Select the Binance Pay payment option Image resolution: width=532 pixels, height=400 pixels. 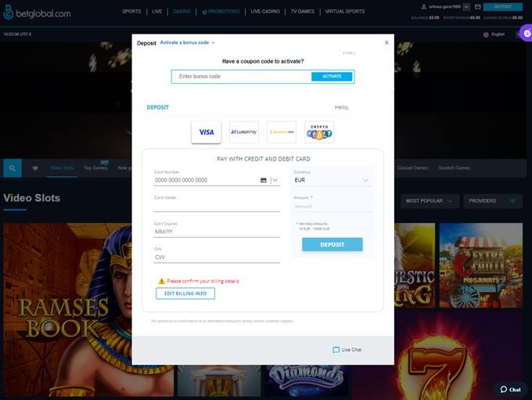tap(282, 132)
